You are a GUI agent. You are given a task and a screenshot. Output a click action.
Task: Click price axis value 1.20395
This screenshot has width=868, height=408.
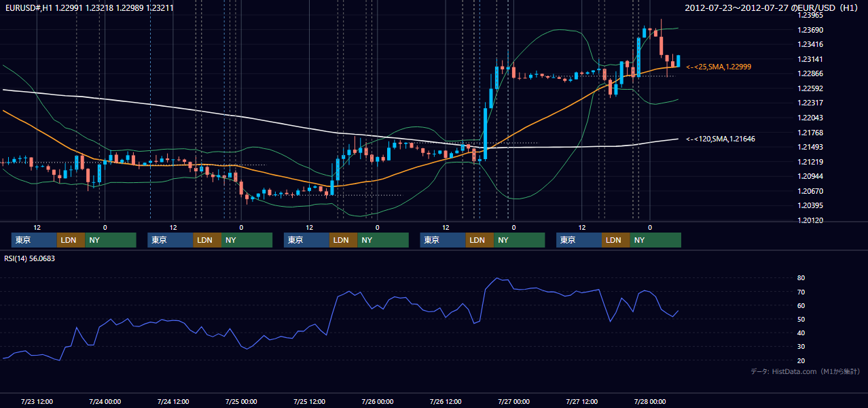810,205
